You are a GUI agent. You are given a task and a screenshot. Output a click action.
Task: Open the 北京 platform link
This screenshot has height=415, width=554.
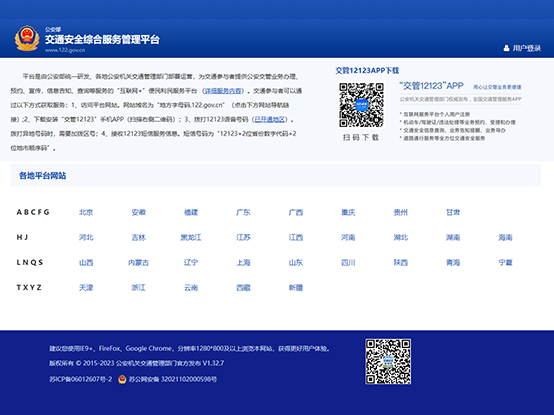click(x=86, y=212)
